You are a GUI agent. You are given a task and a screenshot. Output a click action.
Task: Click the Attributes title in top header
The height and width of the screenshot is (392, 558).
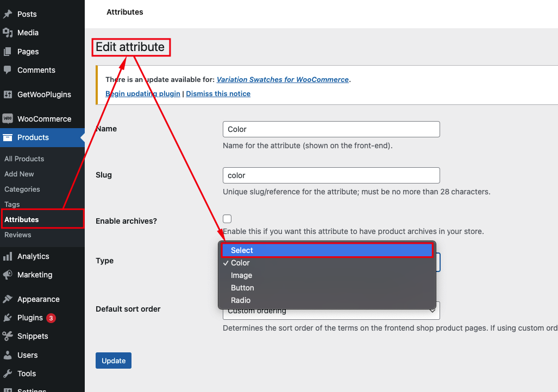(125, 12)
